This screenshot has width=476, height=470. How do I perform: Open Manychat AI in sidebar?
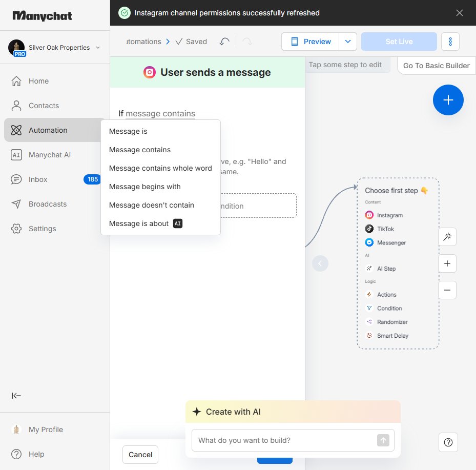(50, 155)
